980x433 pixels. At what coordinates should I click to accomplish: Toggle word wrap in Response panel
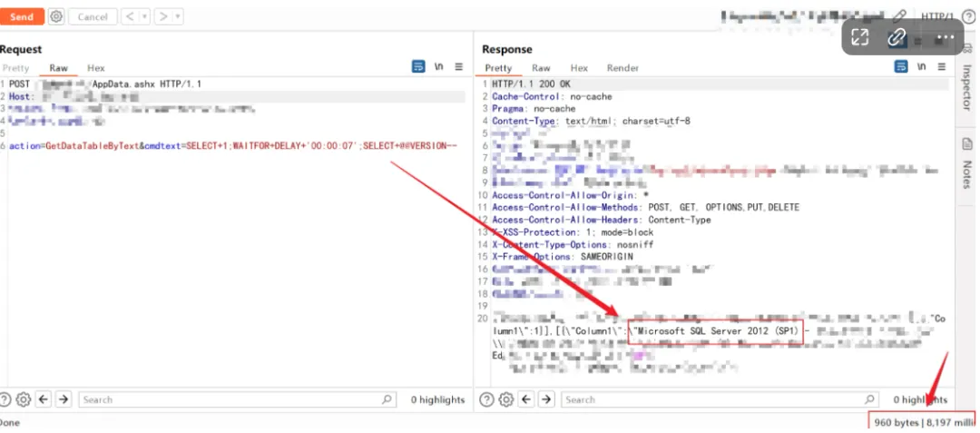tap(901, 67)
